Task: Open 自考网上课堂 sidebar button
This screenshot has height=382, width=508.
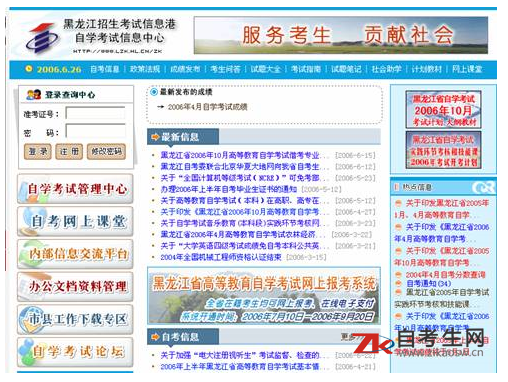Action: pos(75,221)
